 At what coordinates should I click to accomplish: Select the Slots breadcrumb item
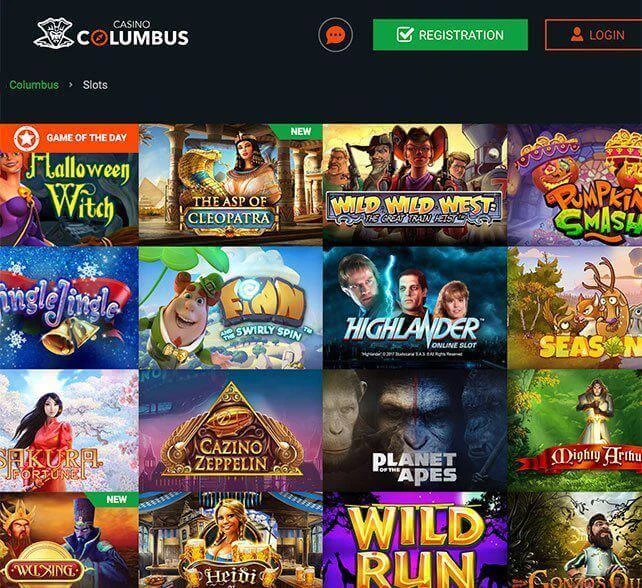[x=95, y=85]
